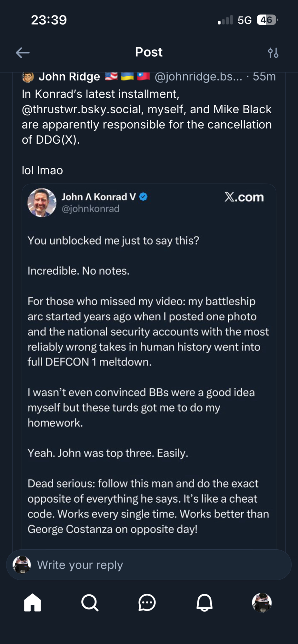Tap the @thrustwr.bsky.social mention
This screenshot has height=644, width=298.
coord(82,109)
